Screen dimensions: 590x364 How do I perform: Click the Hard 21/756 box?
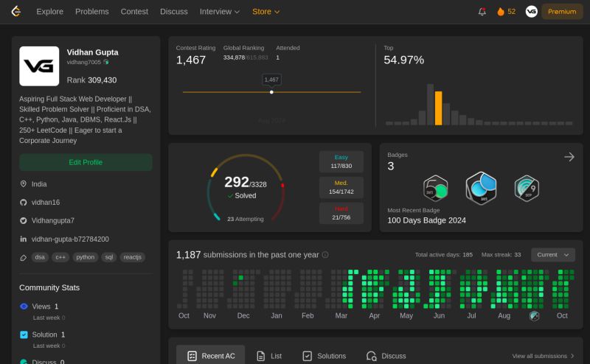coord(341,213)
